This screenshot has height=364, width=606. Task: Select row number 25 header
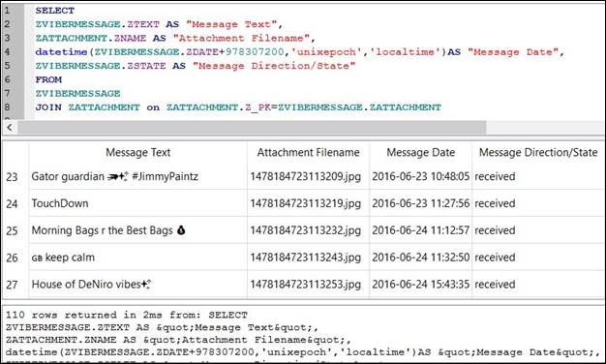pos(12,230)
